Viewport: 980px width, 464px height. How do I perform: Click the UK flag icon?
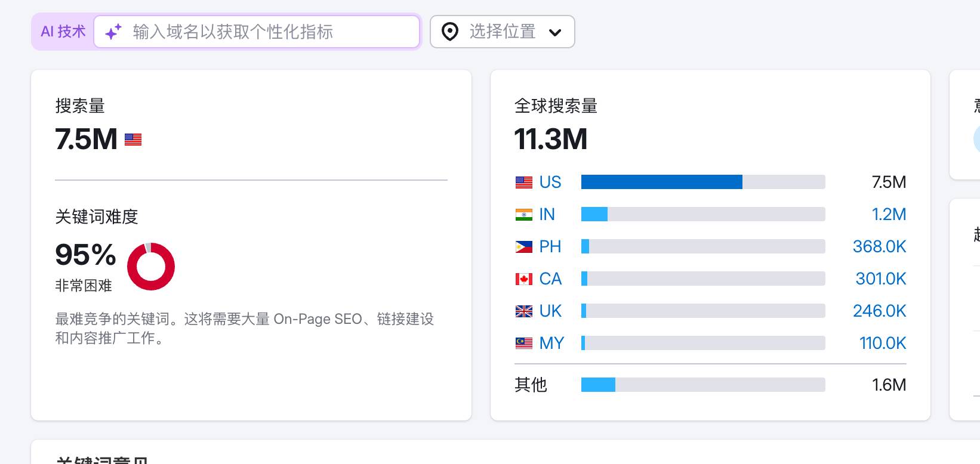click(524, 311)
